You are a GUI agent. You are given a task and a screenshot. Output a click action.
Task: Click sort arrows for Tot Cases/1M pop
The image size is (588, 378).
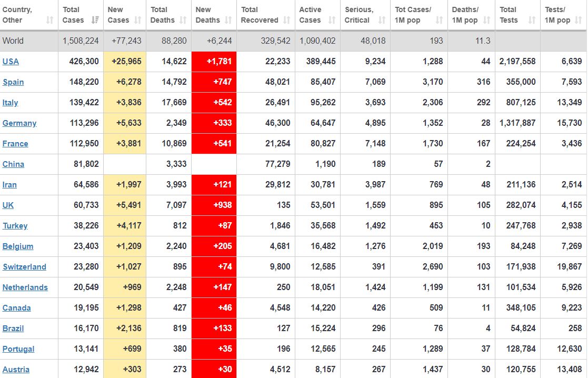[440, 21]
